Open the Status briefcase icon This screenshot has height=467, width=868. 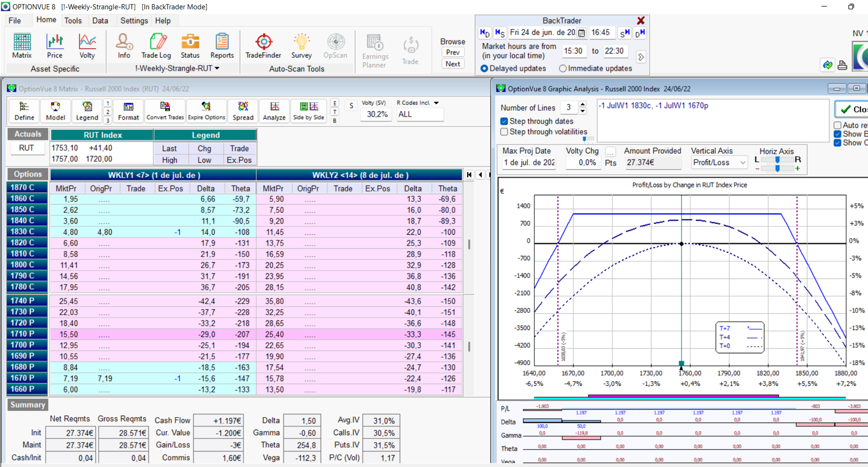click(x=190, y=46)
